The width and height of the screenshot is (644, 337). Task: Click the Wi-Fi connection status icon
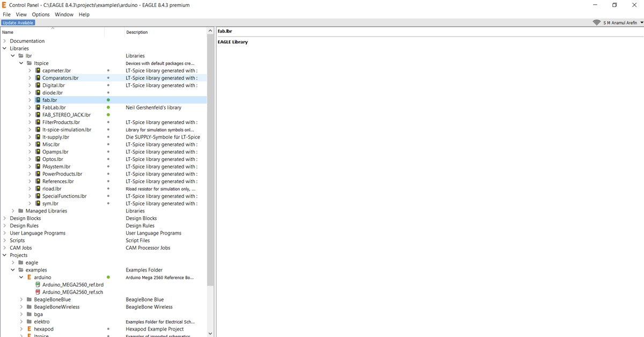[x=596, y=23]
